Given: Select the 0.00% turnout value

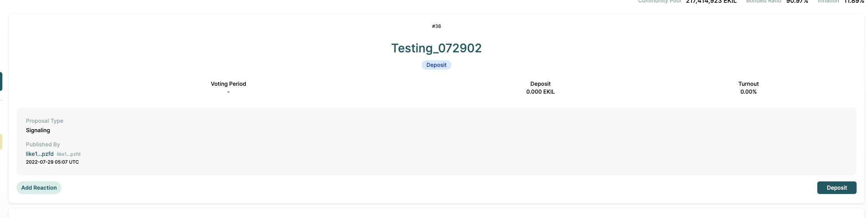Looking at the screenshot, I should (x=748, y=92).
